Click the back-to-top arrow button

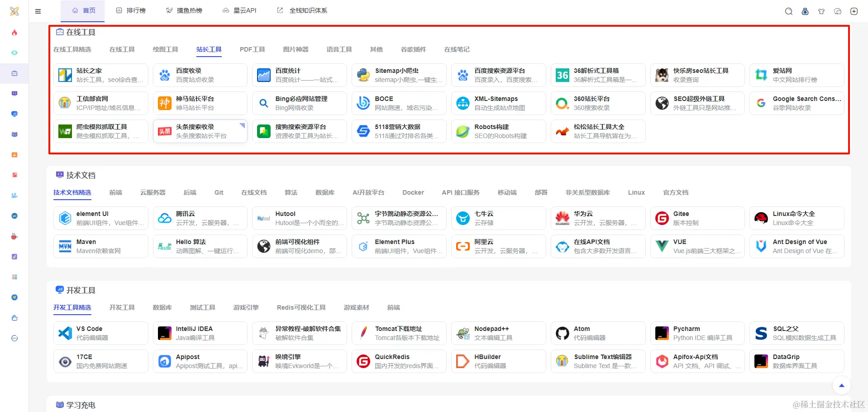tap(841, 386)
